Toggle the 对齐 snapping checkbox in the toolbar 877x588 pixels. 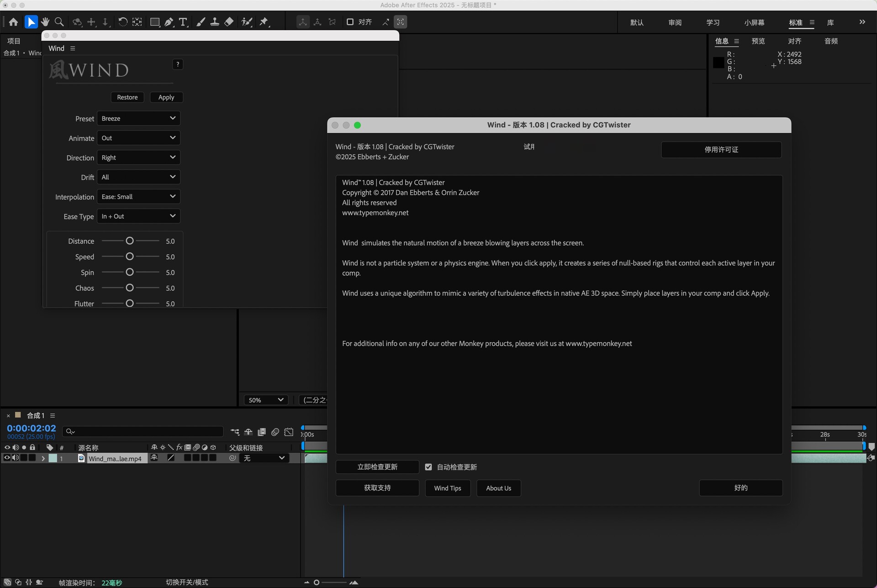350,22
